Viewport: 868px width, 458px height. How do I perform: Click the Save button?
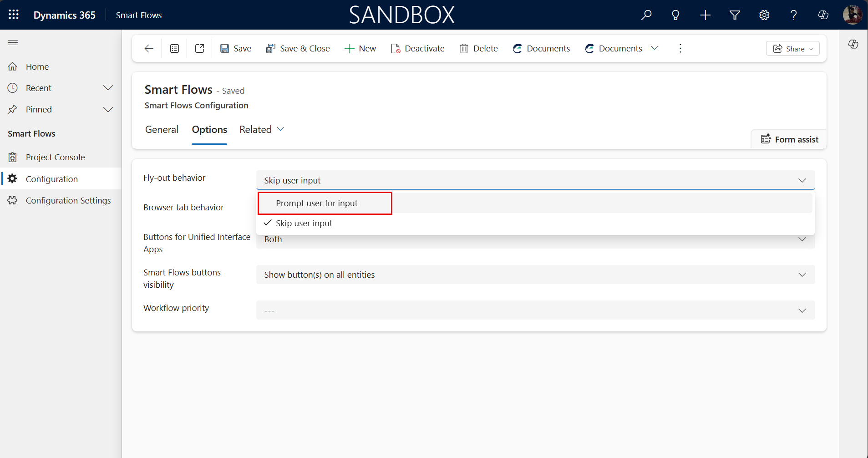point(236,48)
